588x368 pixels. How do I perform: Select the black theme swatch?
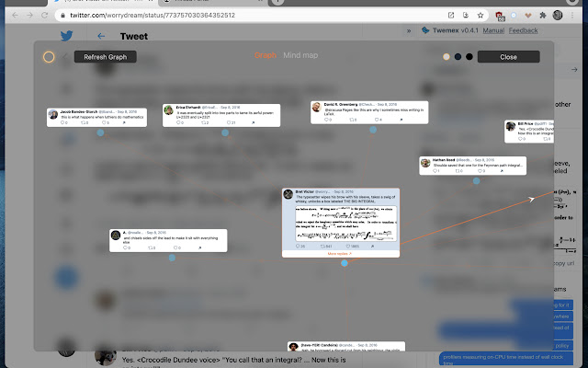pyautogui.click(x=469, y=57)
